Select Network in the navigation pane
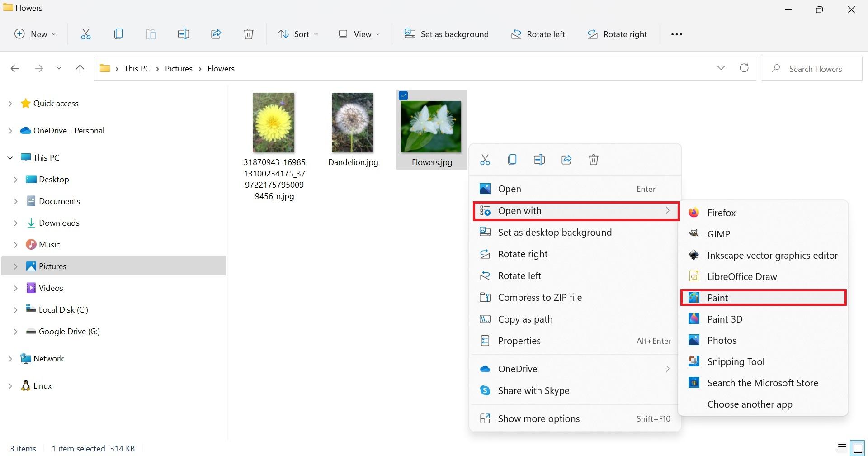Viewport: 868px width, 456px height. [x=48, y=359]
